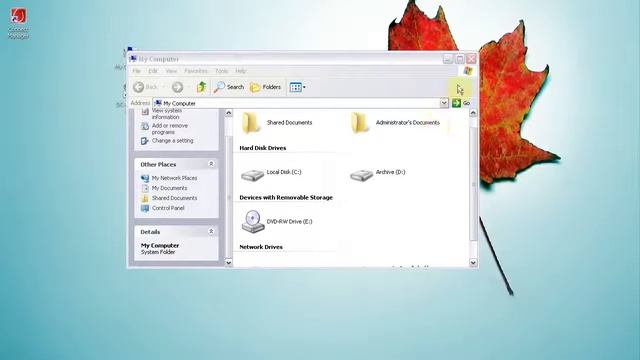Open the Tools menu

click(222, 71)
